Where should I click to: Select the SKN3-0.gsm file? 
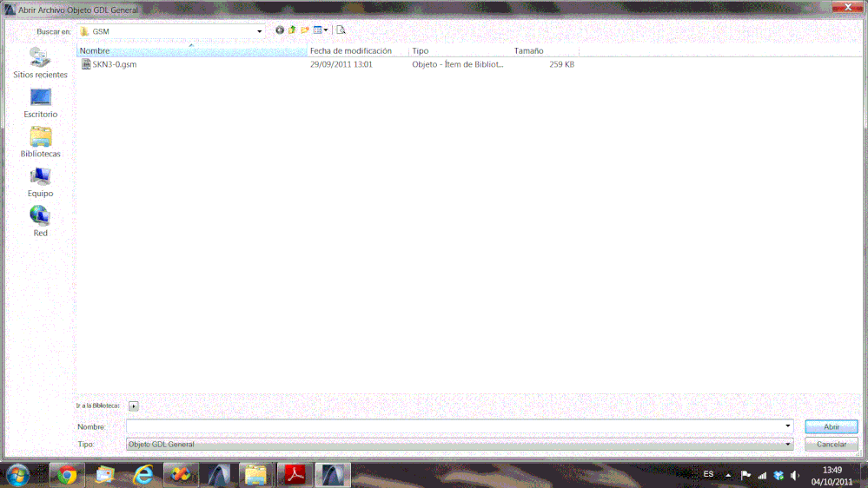pyautogui.click(x=114, y=64)
